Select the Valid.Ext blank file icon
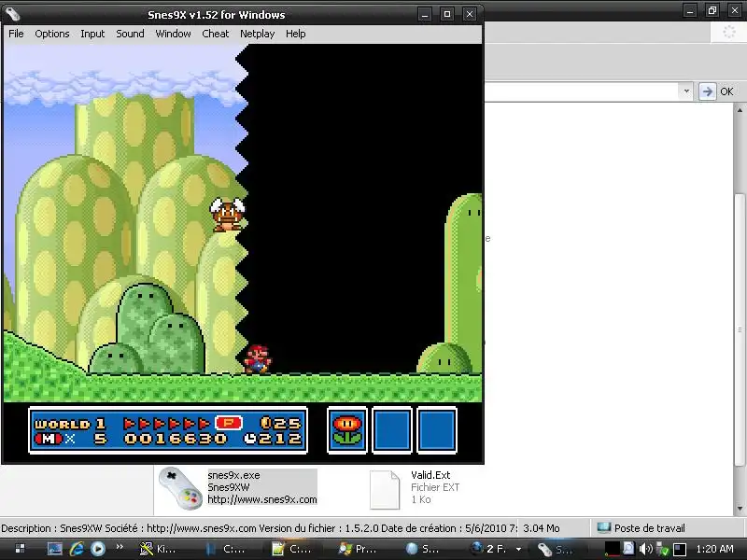Viewport: 747px width, 560px height. (385, 489)
